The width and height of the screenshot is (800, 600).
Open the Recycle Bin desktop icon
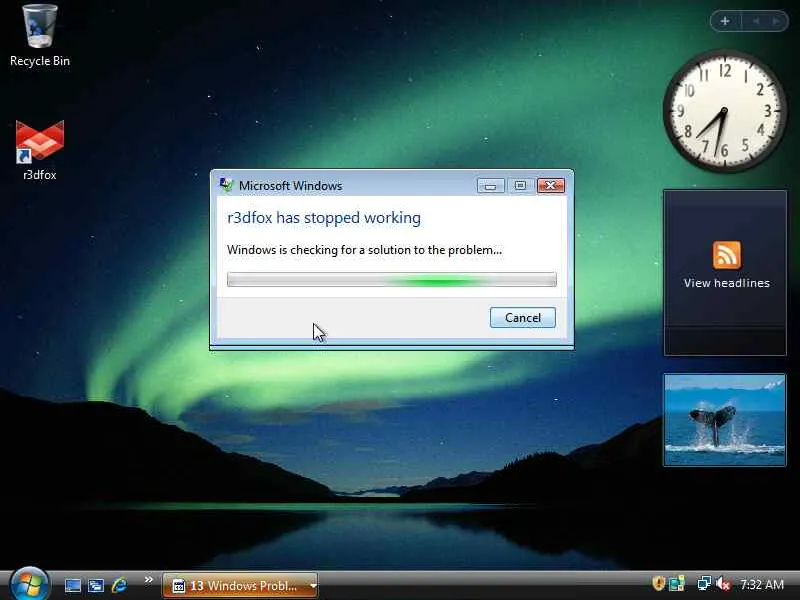click(40, 36)
